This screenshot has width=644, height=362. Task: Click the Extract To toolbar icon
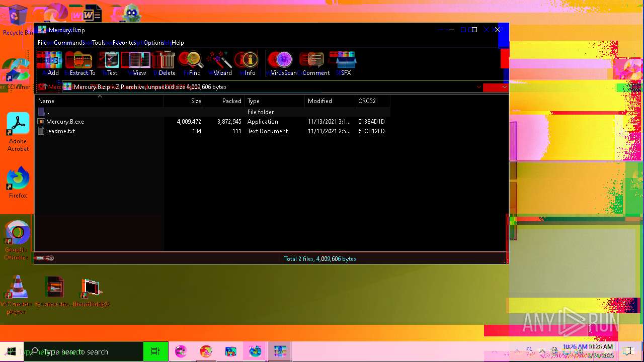click(x=82, y=64)
